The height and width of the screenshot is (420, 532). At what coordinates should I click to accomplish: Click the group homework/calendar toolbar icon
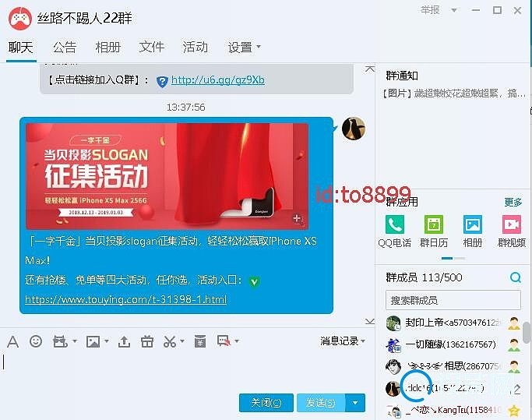(200, 341)
